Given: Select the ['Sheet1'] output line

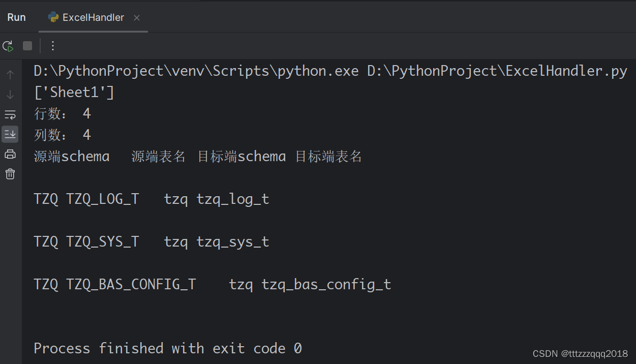Looking at the screenshot, I should tap(74, 92).
